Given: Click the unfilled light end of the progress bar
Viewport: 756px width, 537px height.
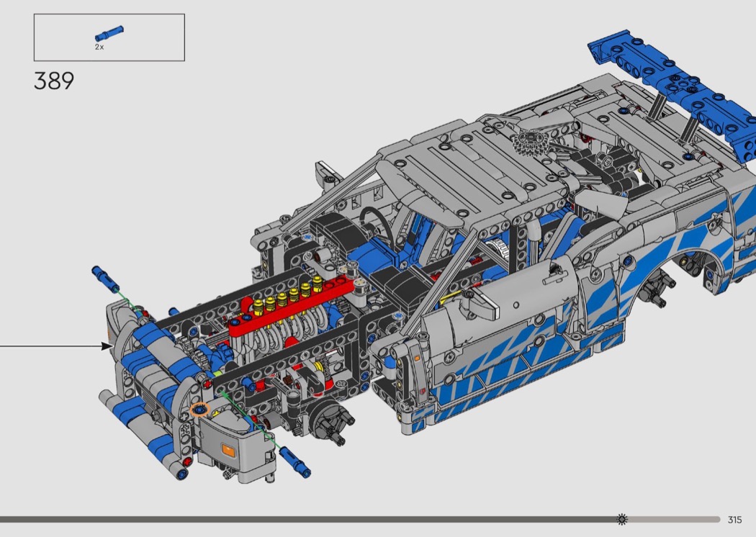Looking at the screenshot, I should click(677, 519).
